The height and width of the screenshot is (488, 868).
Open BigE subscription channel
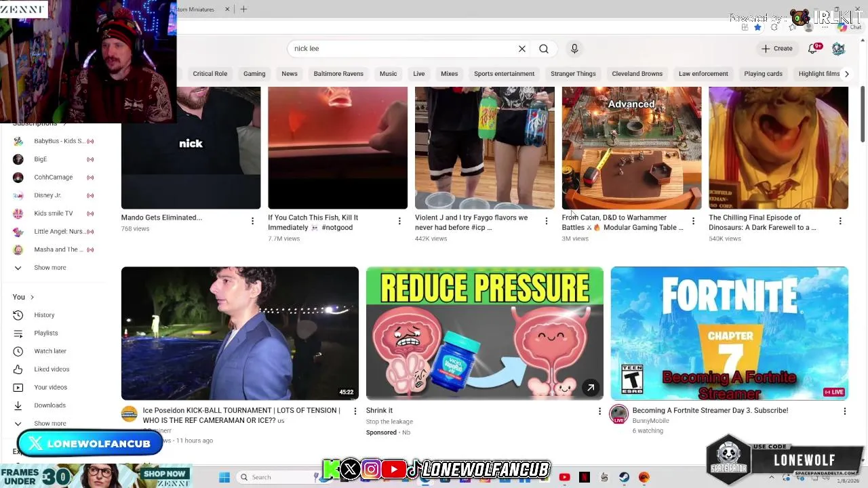point(54,159)
